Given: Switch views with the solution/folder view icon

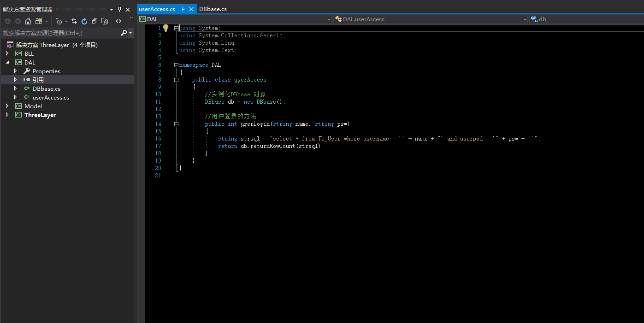Looking at the screenshot, I should point(39,21).
